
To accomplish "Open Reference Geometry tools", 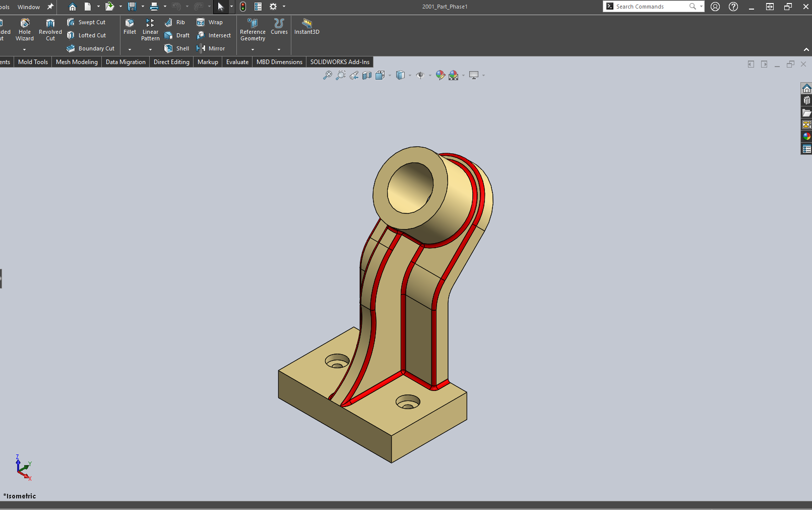I will pos(253,29).
